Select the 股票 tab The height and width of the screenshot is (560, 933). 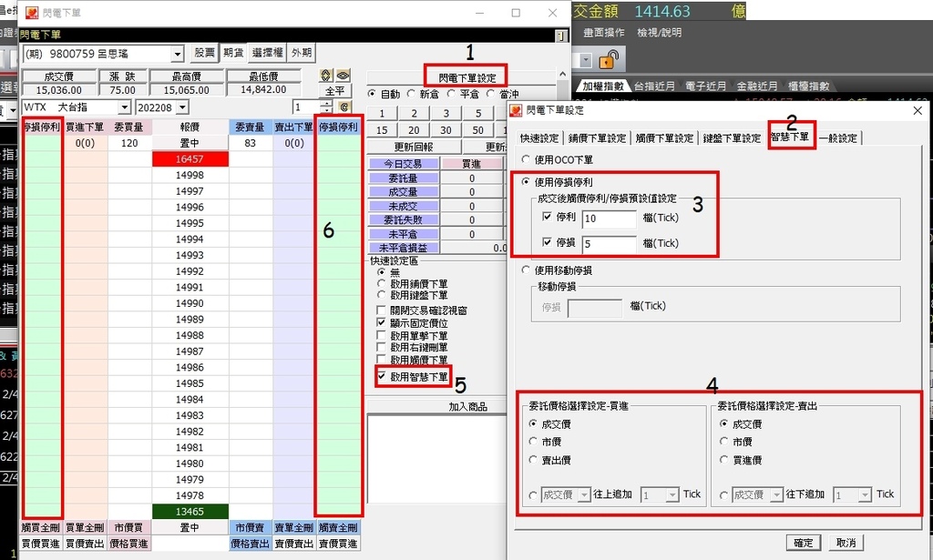[204, 53]
